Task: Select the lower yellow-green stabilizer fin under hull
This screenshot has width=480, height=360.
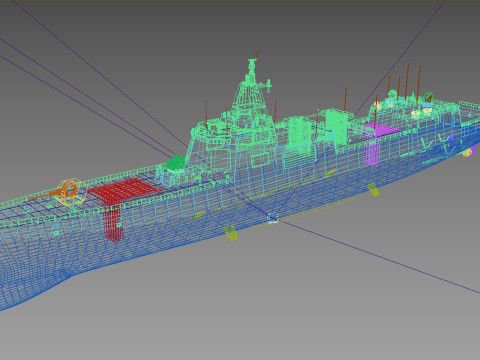Action: (x=231, y=233)
